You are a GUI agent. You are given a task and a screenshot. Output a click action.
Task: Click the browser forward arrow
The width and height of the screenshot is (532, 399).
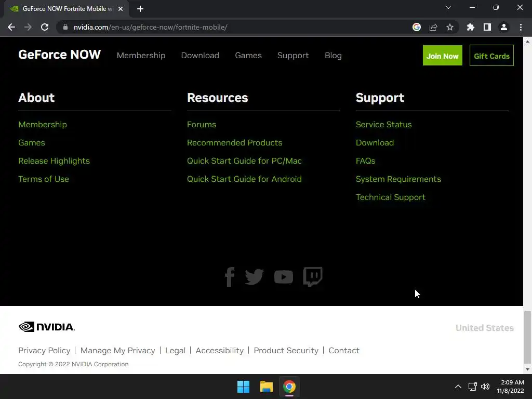pos(28,27)
